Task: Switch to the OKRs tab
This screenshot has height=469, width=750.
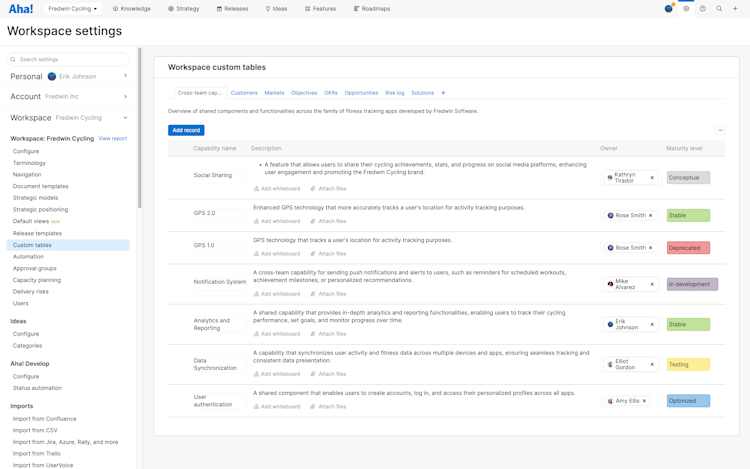Action: (x=331, y=93)
